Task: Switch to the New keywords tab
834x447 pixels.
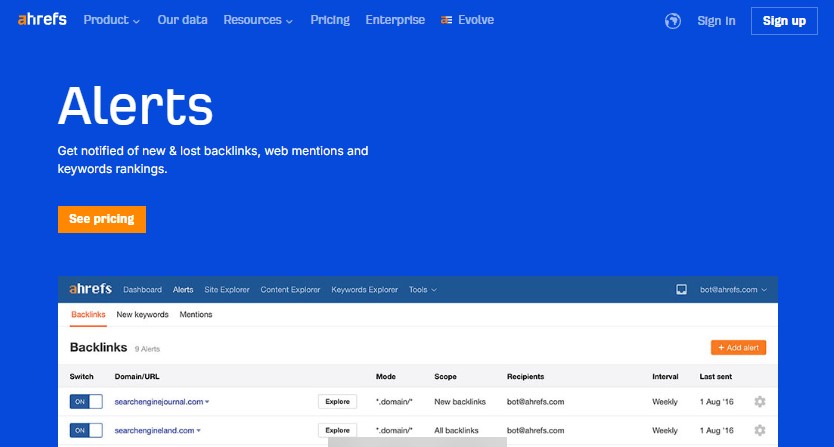Action: pos(143,314)
